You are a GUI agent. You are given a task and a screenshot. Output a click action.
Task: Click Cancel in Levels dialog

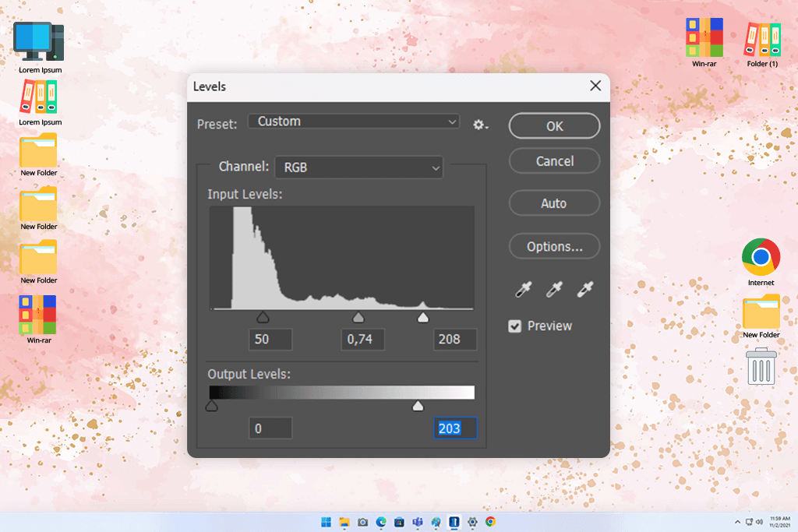click(x=554, y=161)
